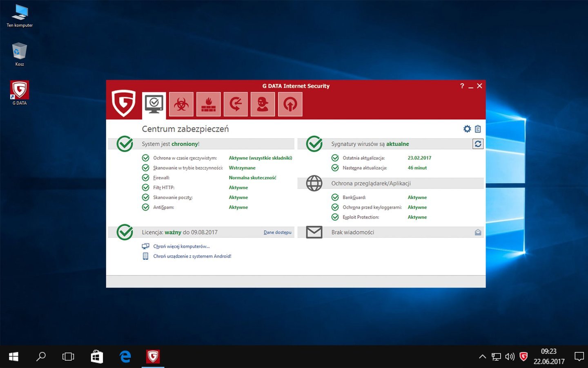Toggle the AntiSpam status entry
This screenshot has width=588, height=368.
[x=238, y=207]
